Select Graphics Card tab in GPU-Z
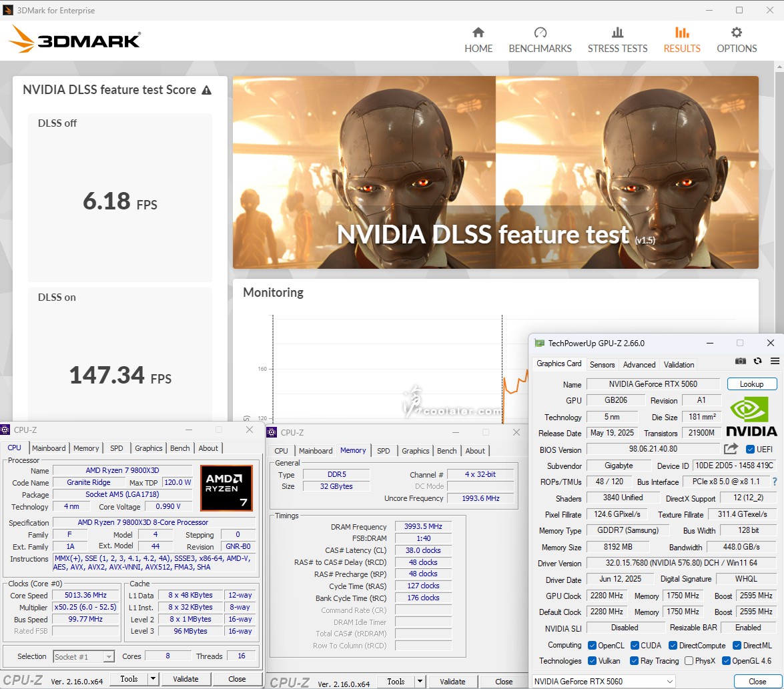This screenshot has height=689, width=784. point(559,364)
